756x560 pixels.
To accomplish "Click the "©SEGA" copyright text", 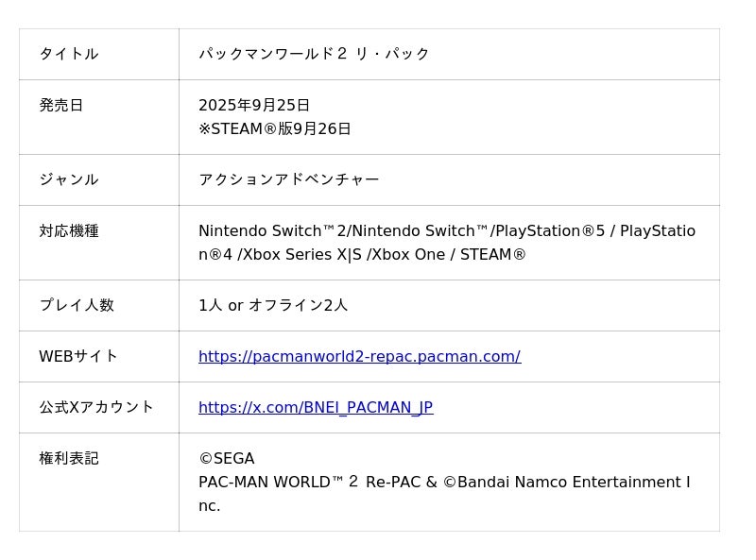I will click(x=227, y=459).
